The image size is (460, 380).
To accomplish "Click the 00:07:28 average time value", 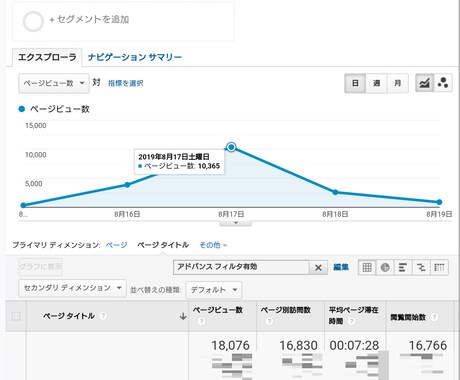I will 354,345.
